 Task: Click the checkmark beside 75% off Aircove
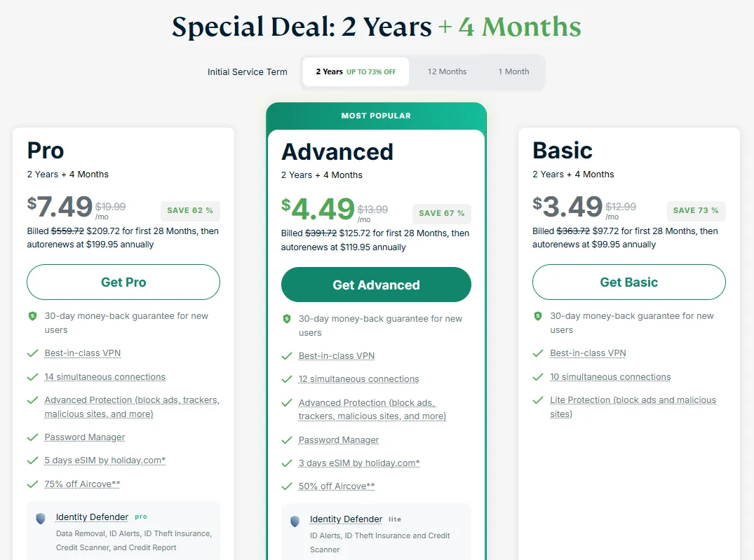click(32, 484)
